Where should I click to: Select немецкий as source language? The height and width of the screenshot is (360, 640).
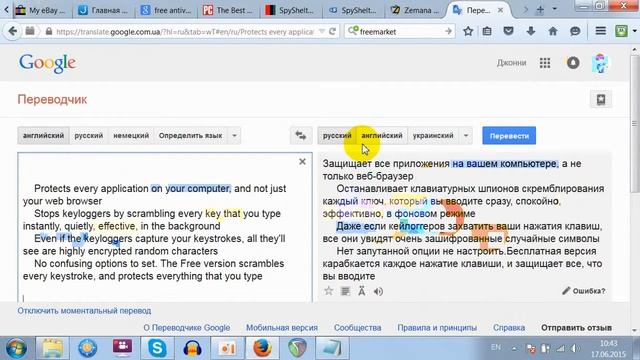pos(131,136)
